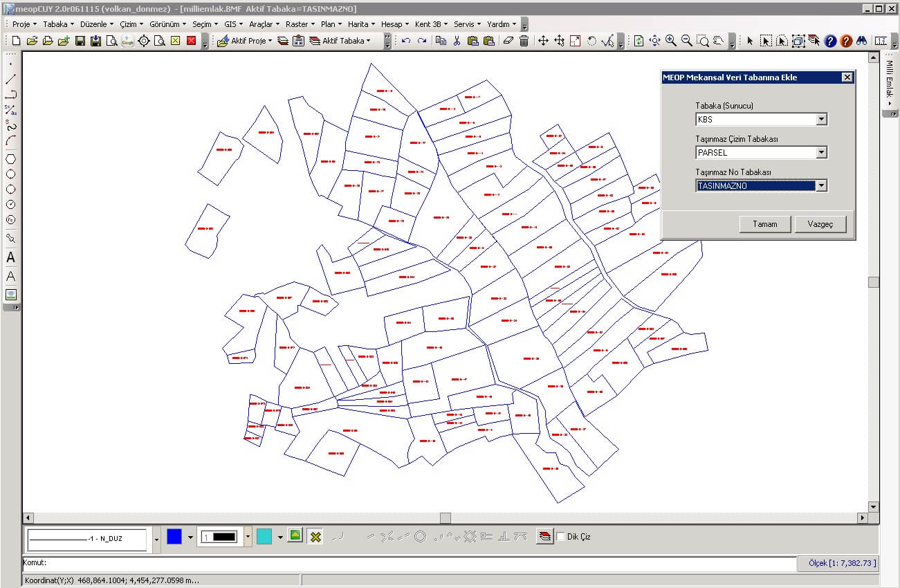Click the scissors cut icon
The width and height of the screenshot is (900, 588).
457,41
